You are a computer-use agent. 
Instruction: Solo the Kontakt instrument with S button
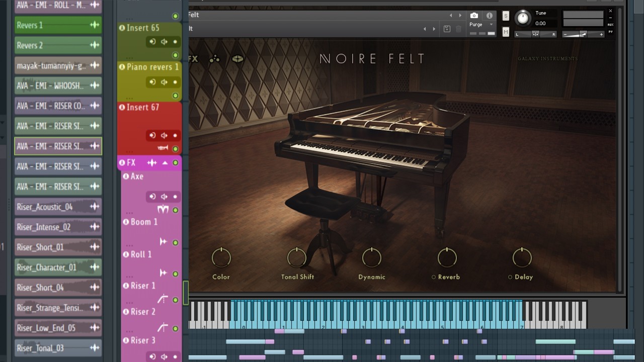tap(506, 16)
